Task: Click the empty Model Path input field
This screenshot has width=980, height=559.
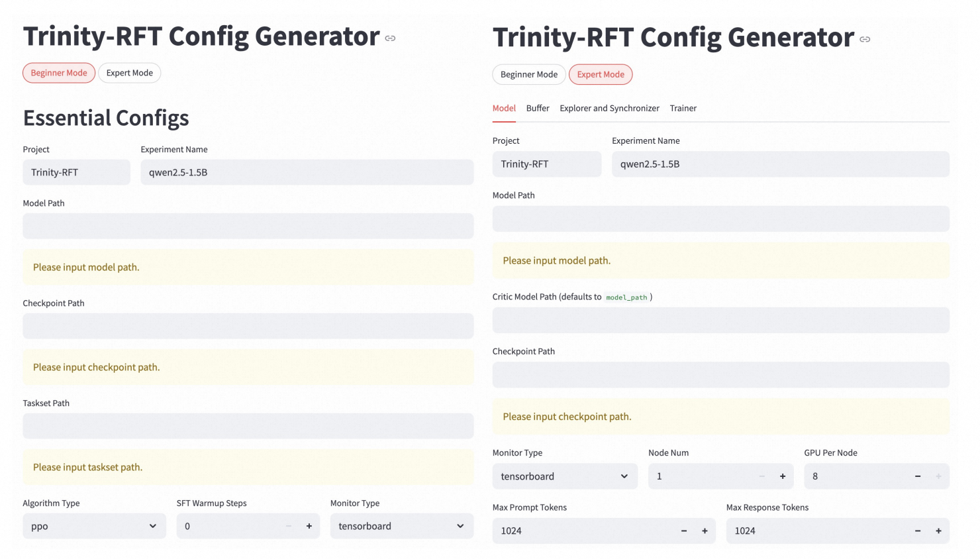Action: (x=248, y=226)
